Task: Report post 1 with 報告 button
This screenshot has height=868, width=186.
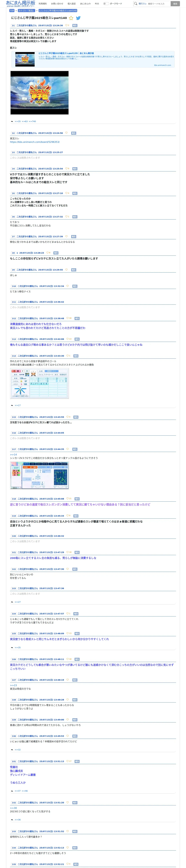Action: (x=75, y=25)
